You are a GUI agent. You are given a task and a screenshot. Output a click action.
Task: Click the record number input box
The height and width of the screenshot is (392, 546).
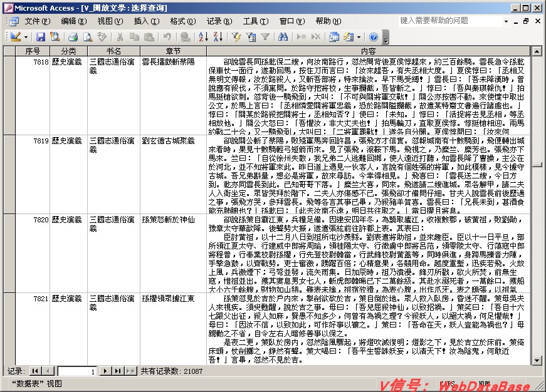77,371
